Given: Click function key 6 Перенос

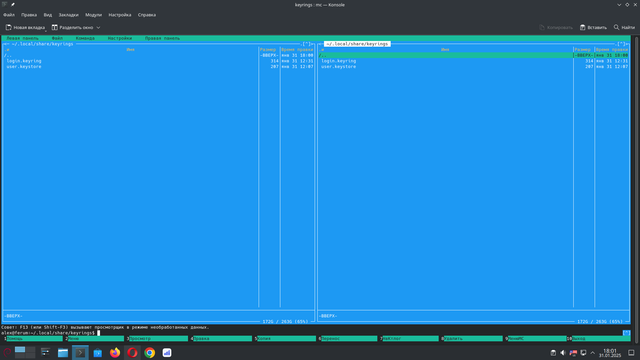Looking at the screenshot, I should click(349, 338).
